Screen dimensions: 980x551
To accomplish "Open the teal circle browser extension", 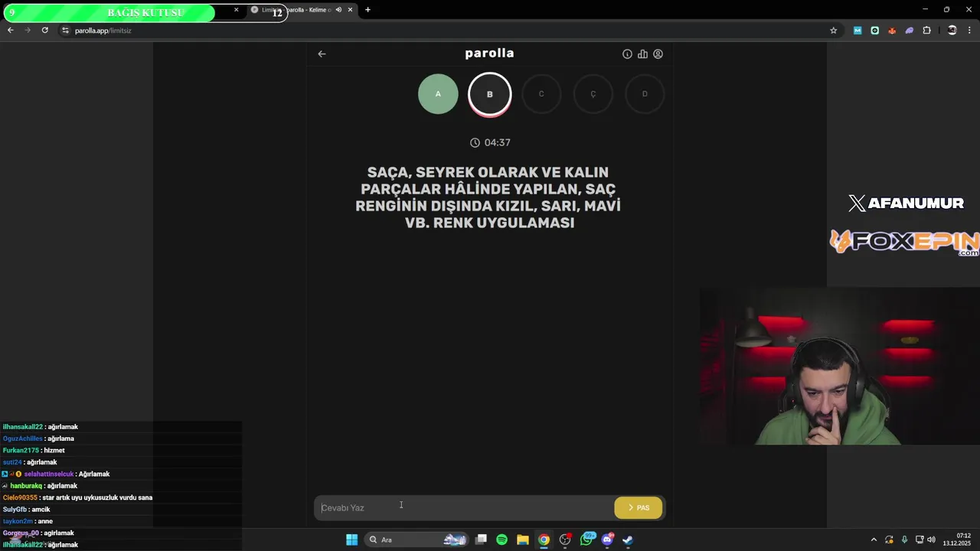I will pos(874,31).
